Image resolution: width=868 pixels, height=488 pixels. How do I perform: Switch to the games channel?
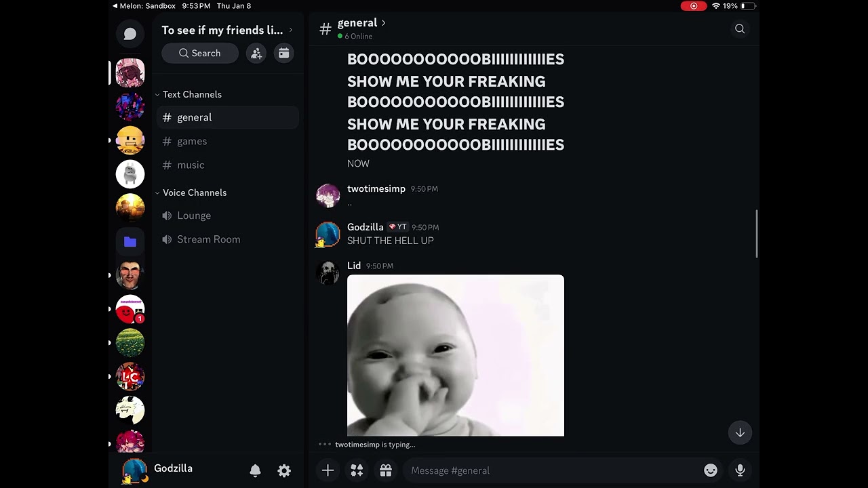click(192, 141)
